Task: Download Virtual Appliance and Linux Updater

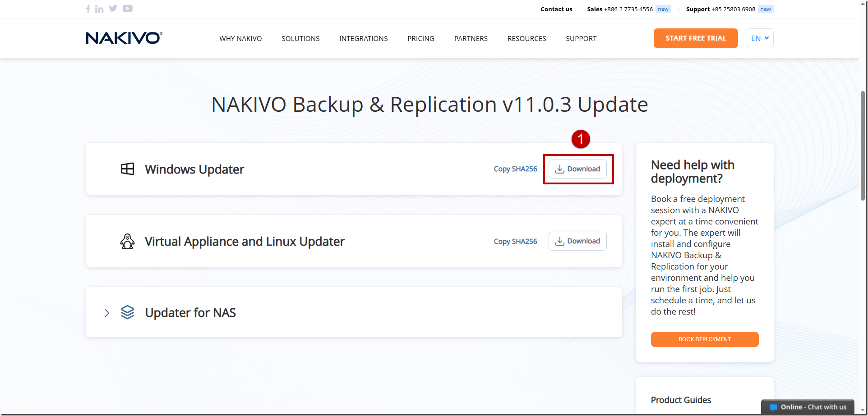Action: tap(577, 241)
